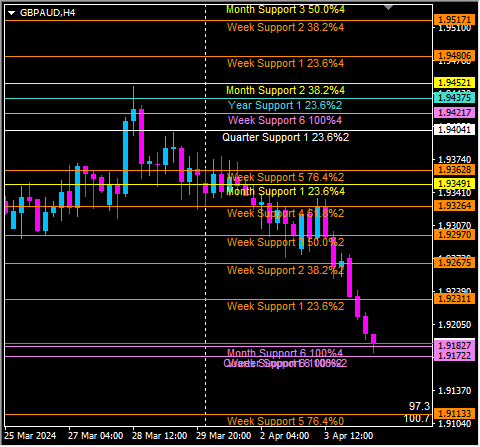Click the yellow 1.93491 price tag
Screen dimensions: 480x447
click(x=454, y=184)
